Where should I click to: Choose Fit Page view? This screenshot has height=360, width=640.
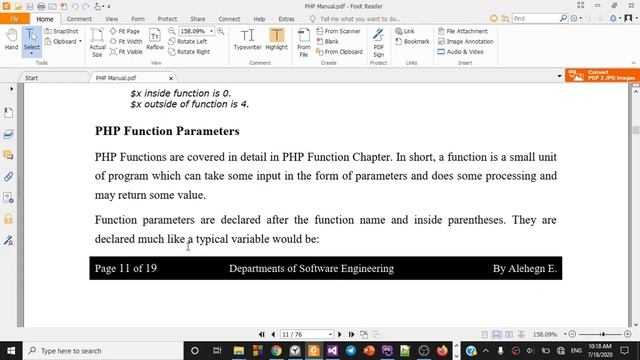point(125,31)
